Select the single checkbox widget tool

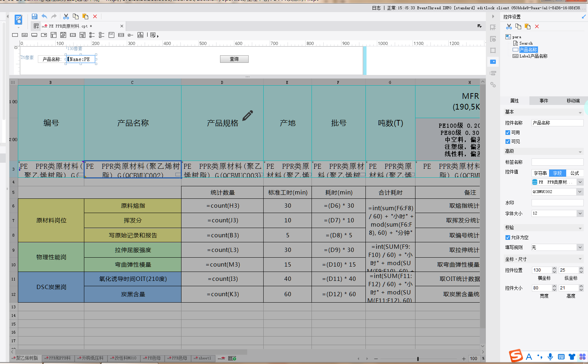(x=131, y=35)
